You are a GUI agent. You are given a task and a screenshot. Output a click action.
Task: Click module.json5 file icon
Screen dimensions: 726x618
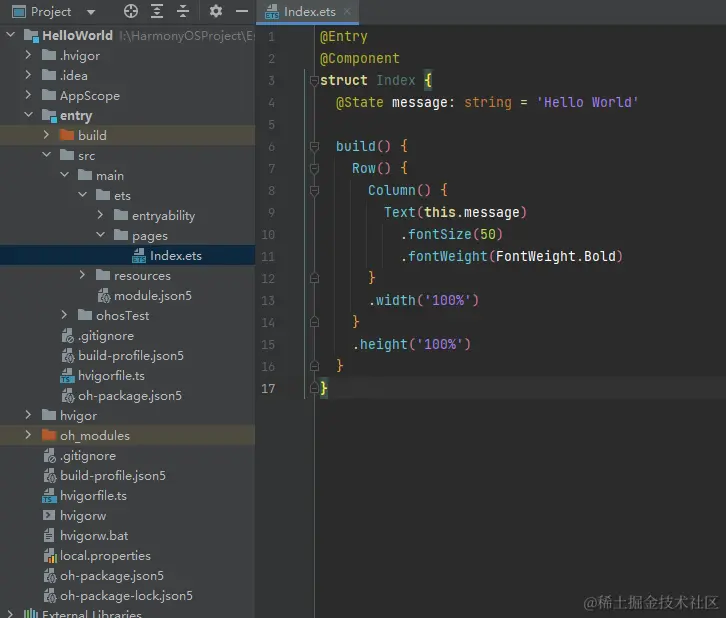point(104,295)
